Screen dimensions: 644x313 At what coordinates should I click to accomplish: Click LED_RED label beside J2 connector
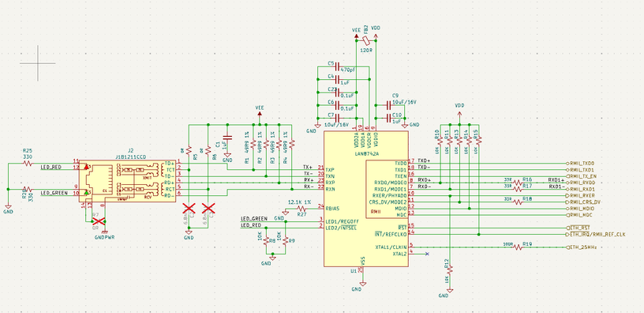(51, 168)
